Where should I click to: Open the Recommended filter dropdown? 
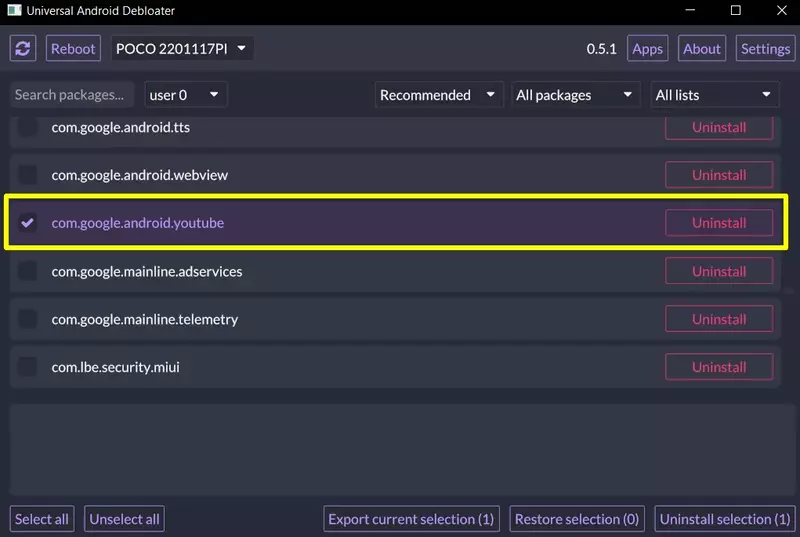point(439,95)
